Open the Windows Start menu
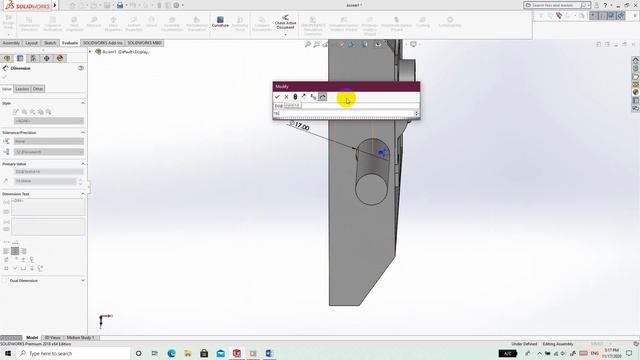Screen dimensions: 640x360 pos(8,353)
